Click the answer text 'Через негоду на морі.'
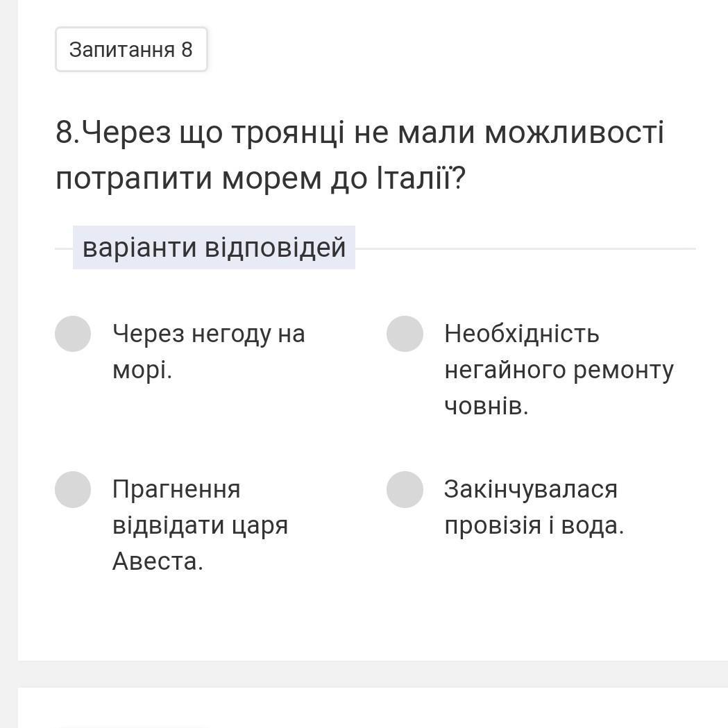 tap(209, 352)
